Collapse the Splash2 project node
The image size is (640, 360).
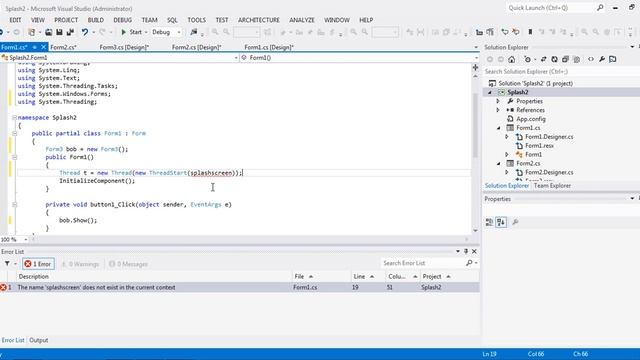(490, 92)
